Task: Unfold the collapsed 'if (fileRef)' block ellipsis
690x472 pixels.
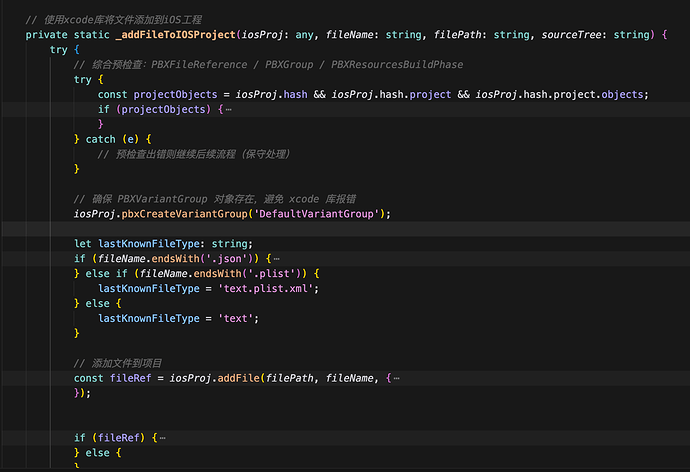Action: click(162, 438)
